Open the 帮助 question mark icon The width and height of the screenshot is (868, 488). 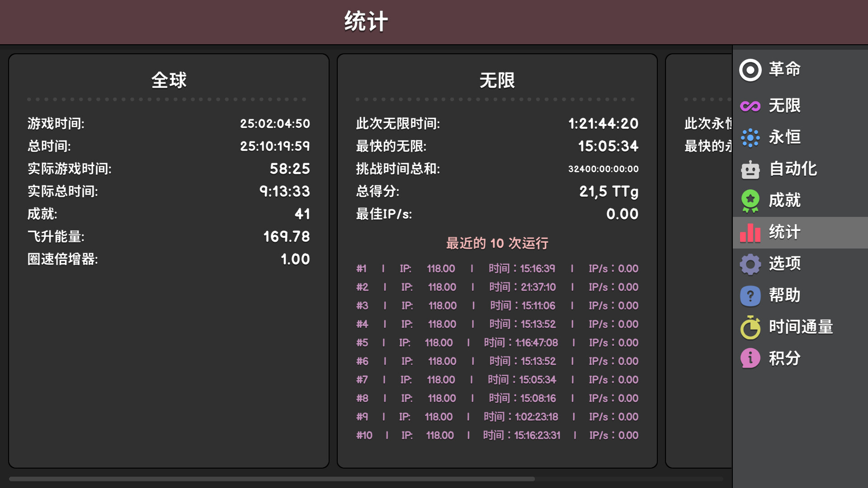coord(750,296)
